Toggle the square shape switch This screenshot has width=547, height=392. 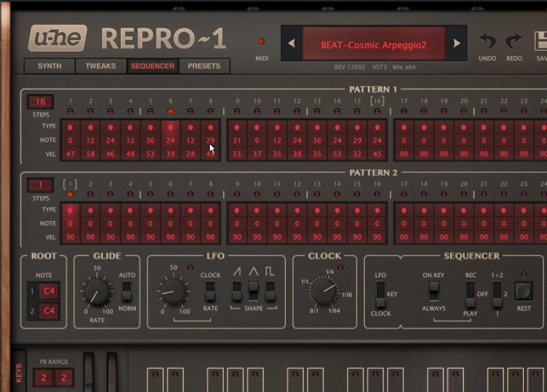tap(270, 291)
